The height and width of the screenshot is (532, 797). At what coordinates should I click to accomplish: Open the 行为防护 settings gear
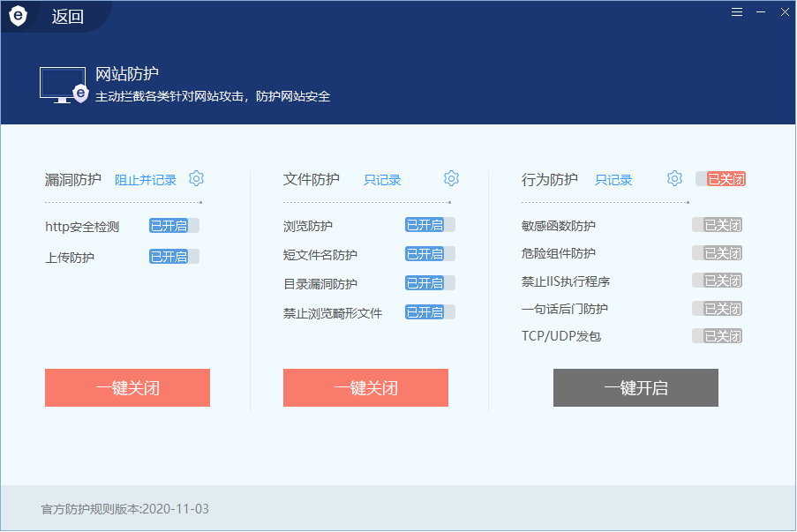point(674,178)
